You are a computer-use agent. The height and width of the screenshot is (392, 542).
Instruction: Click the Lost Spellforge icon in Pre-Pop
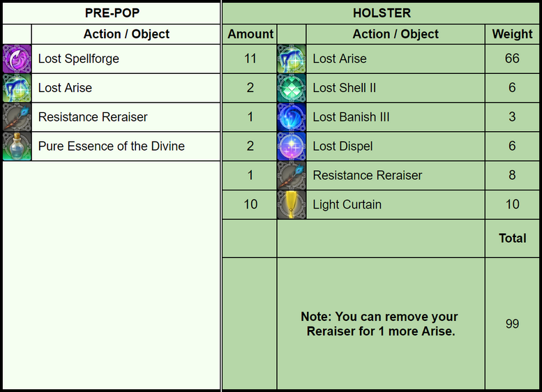point(17,59)
